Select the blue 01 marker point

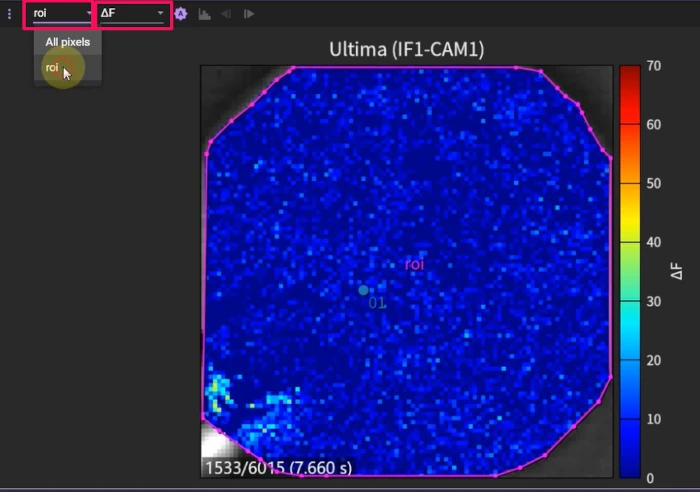coord(363,291)
